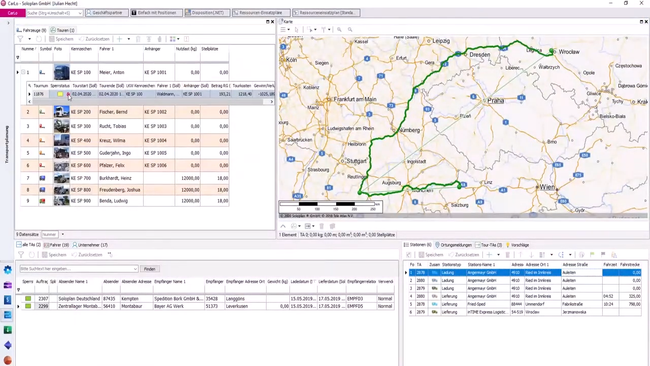Image resolution: width=650 pixels, height=366 pixels.
Task: Switch to the Ortungsmeldungen tab
Action: pos(454,245)
